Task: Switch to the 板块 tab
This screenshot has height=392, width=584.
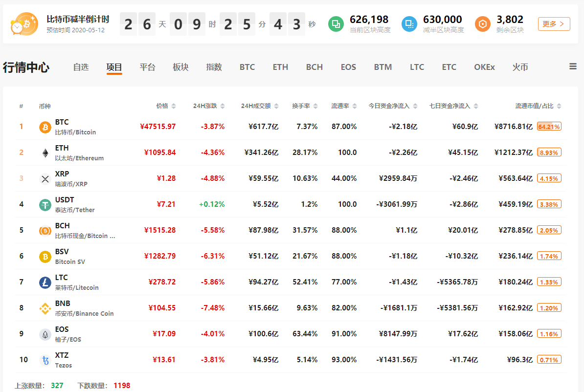Action: [x=180, y=67]
